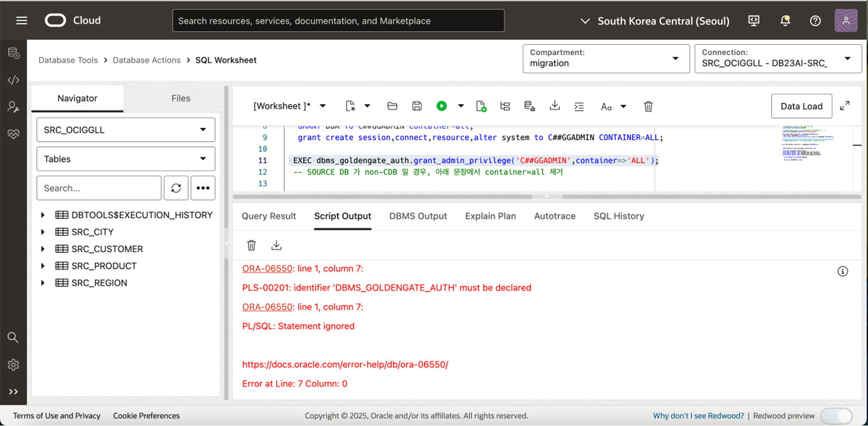The width and height of the screenshot is (868, 426).
Task: Open the first ORA-06550 error link
Action: pos(267,268)
